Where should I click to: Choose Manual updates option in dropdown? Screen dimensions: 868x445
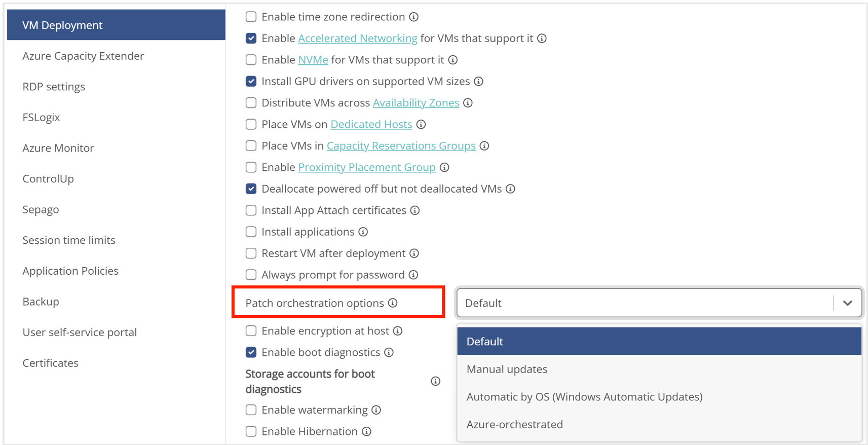tap(507, 369)
